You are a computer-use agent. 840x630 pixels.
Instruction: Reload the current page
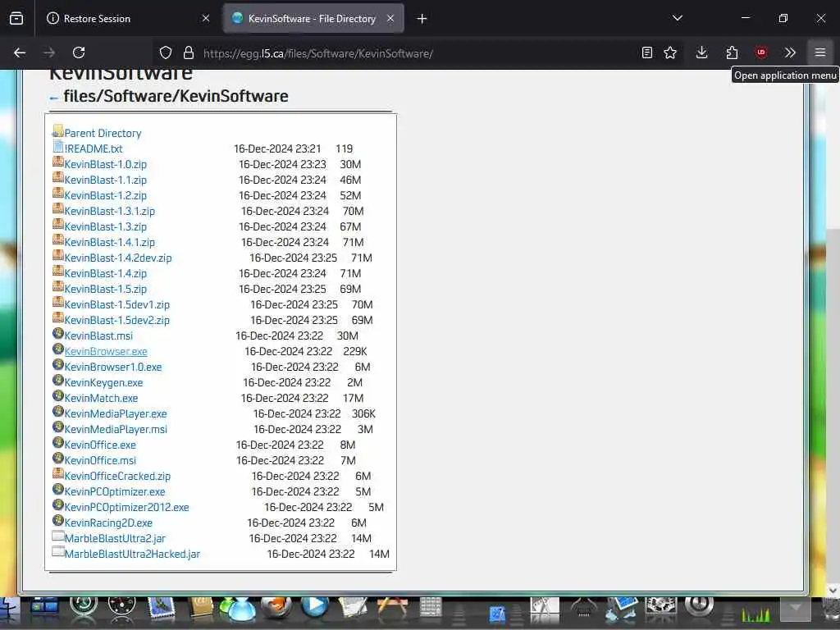(x=79, y=52)
